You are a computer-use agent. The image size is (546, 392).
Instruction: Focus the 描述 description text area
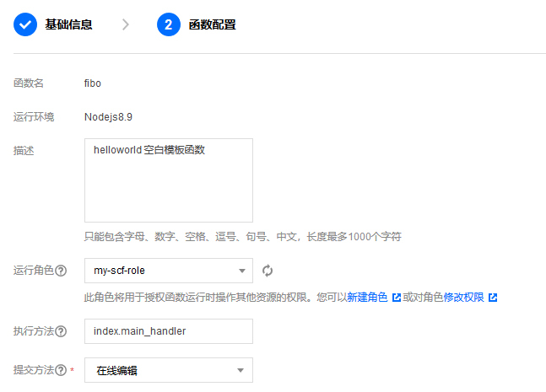pos(169,180)
